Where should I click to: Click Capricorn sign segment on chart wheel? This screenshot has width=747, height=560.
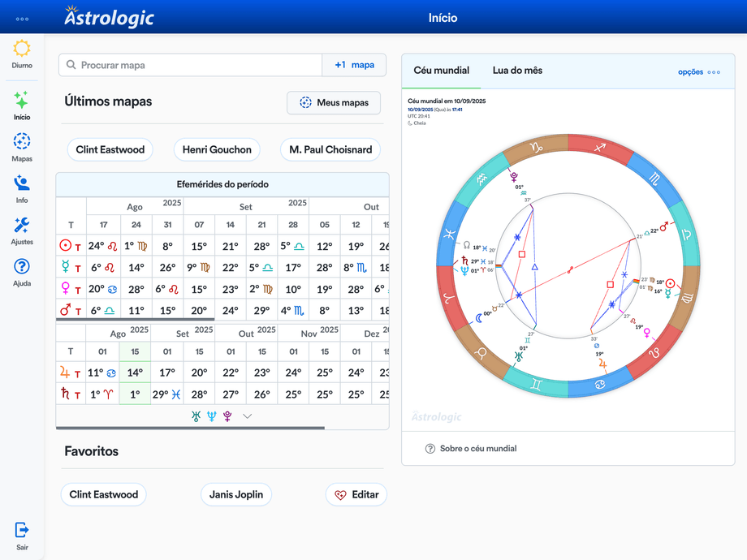(537, 147)
